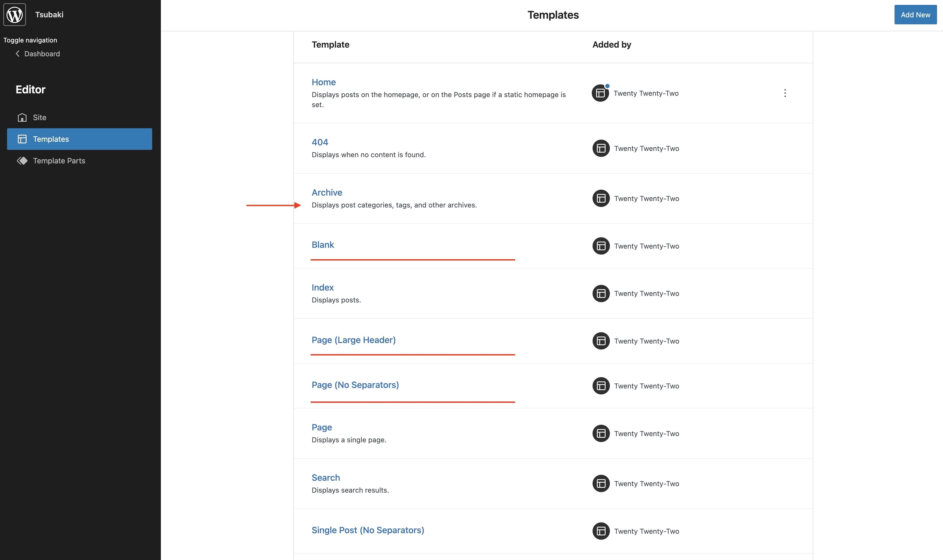Image resolution: width=943 pixels, height=560 pixels.
Task: Open the Page (No Separators) template
Action: coord(355,385)
